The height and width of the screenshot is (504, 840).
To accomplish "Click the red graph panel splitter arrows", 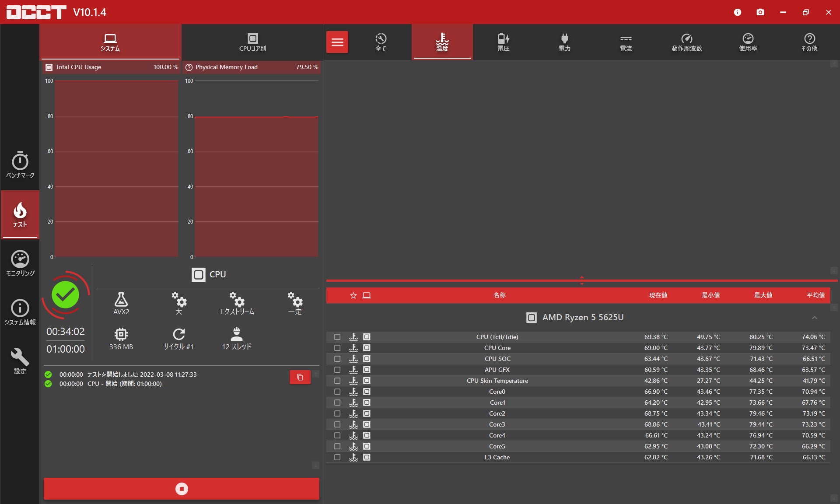I will [581, 280].
